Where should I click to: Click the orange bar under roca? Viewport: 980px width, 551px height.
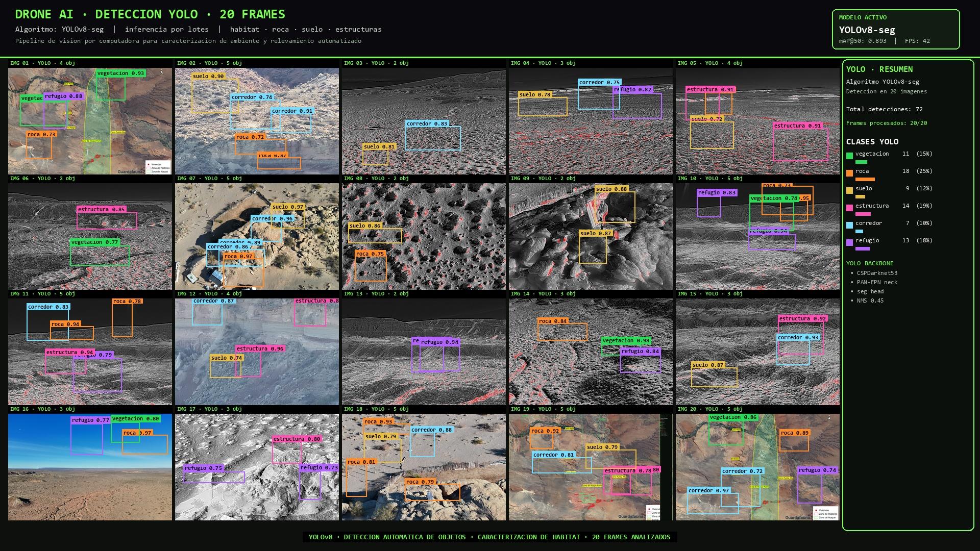[865, 179]
